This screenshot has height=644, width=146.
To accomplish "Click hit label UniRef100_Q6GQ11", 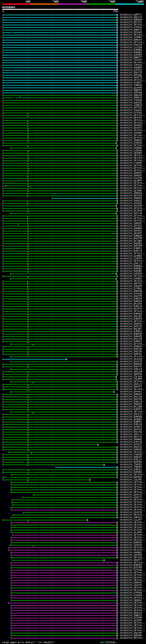I will (131, 600).
